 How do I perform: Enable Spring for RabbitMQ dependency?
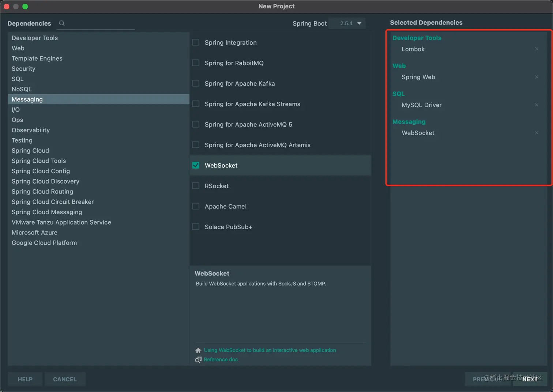pyautogui.click(x=196, y=63)
